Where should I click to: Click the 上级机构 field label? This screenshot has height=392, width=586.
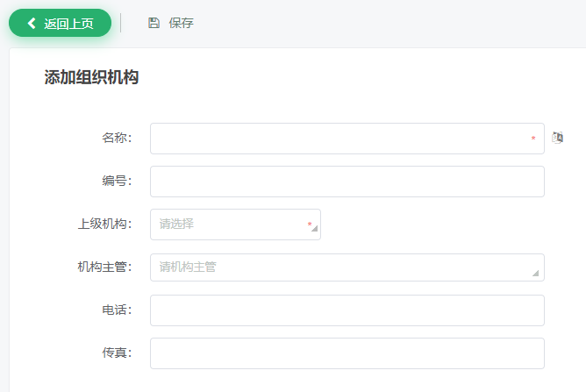click(x=104, y=225)
